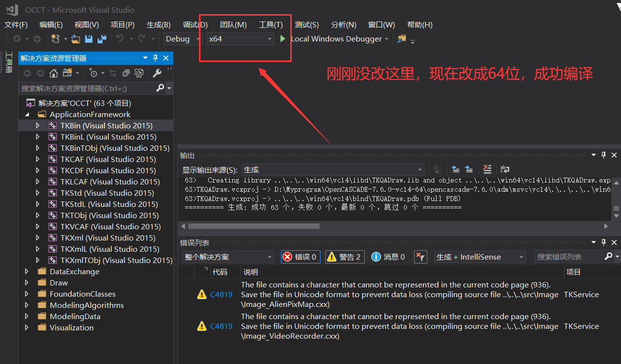Click Solution Explorer search magnifier icon
This screenshot has height=364, width=621.
(x=160, y=88)
